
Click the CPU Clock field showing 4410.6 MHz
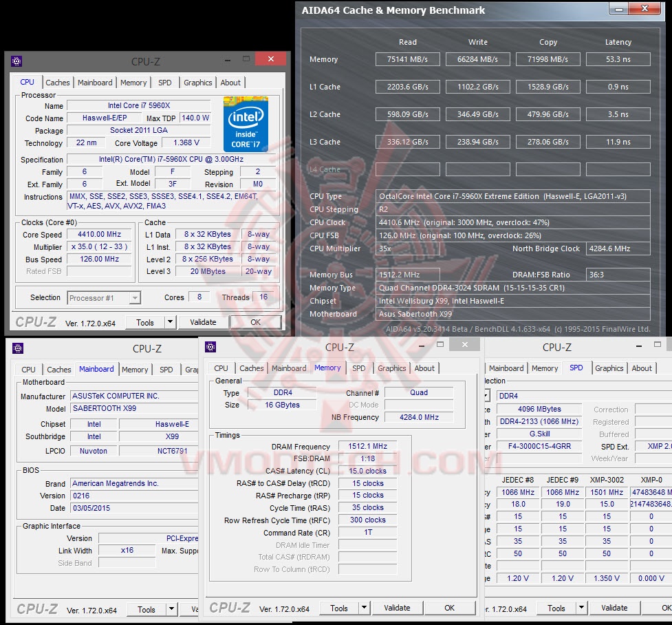click(513, 222)
